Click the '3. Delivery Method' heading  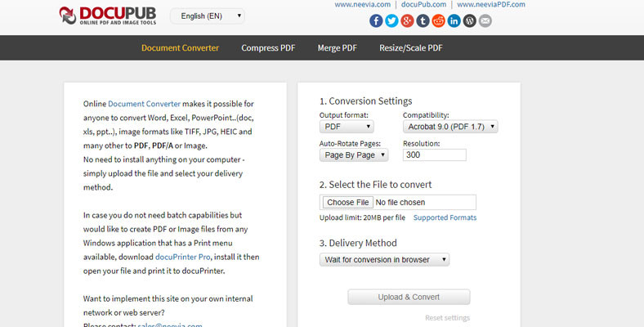tap(358, 243)
